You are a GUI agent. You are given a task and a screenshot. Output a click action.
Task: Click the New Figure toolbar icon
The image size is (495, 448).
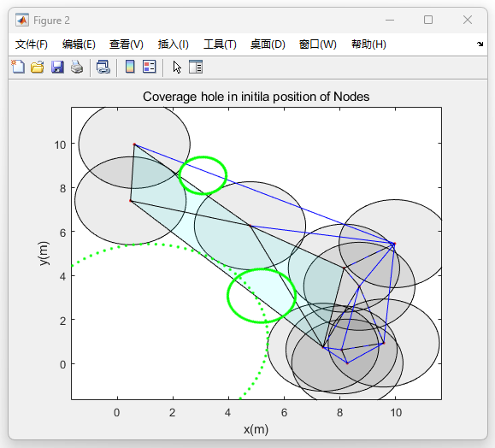(x=18, y=67)
